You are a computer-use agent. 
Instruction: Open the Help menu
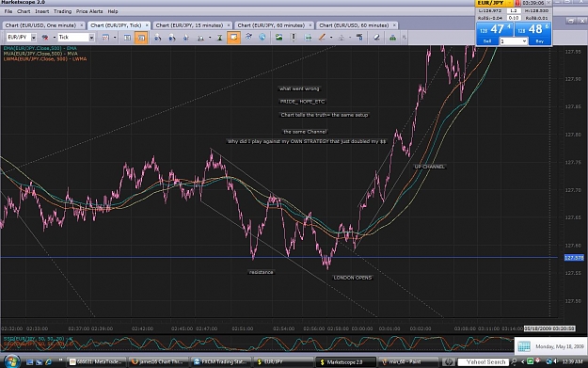pyautogui.click(x=113, y=11)
